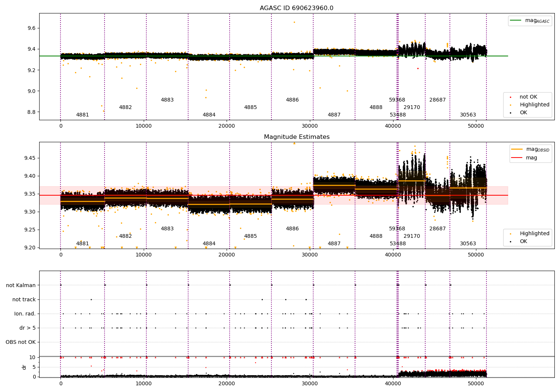This screenshot has width=560, height=392.
Task: Click the 9.0 tick label
Action: [31, 91]
